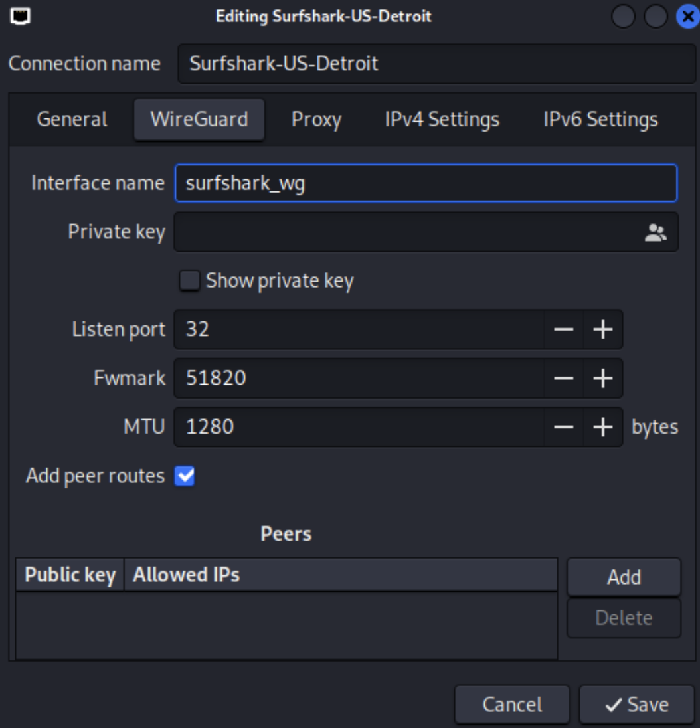Viewport: 700px width, 728px height.
Task: Enable Show private key checkbox
Action: tap(190, 281)
